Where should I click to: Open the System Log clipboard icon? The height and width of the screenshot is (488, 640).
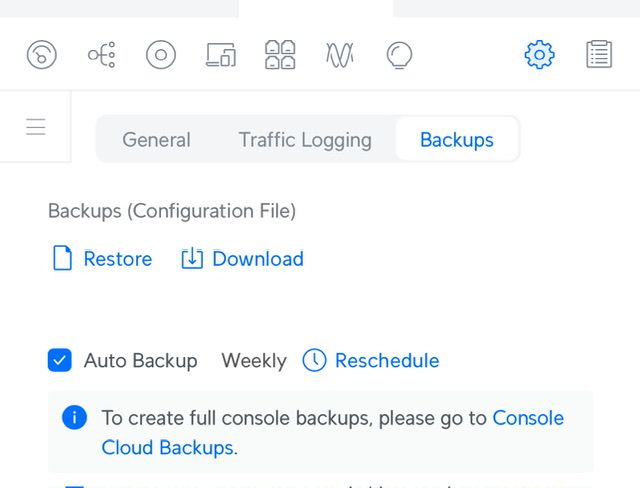point(599,54)
